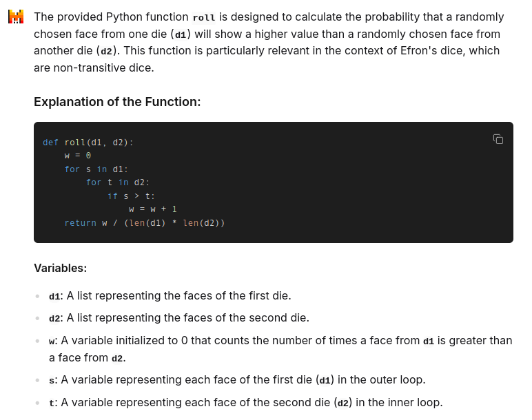This screenshot has width=532, height=420.
Task: Click the 'for s in d1:' code line
Action: 96,169
